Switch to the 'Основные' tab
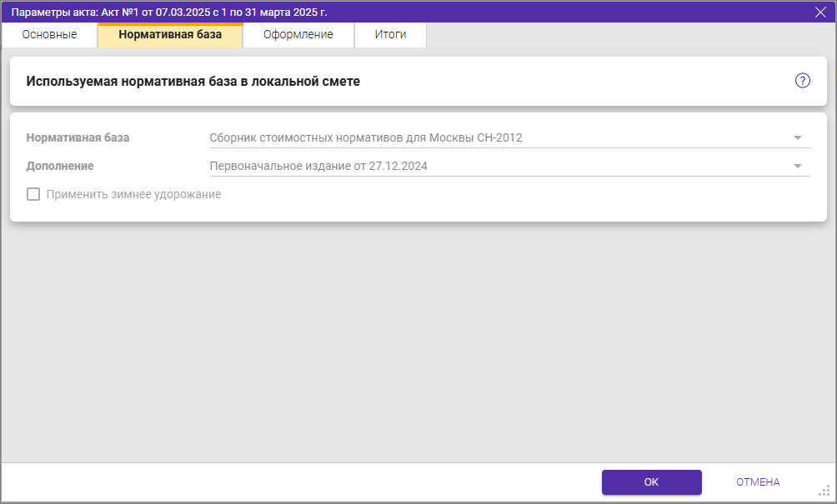The image size is (837, 504). [49, 35]
